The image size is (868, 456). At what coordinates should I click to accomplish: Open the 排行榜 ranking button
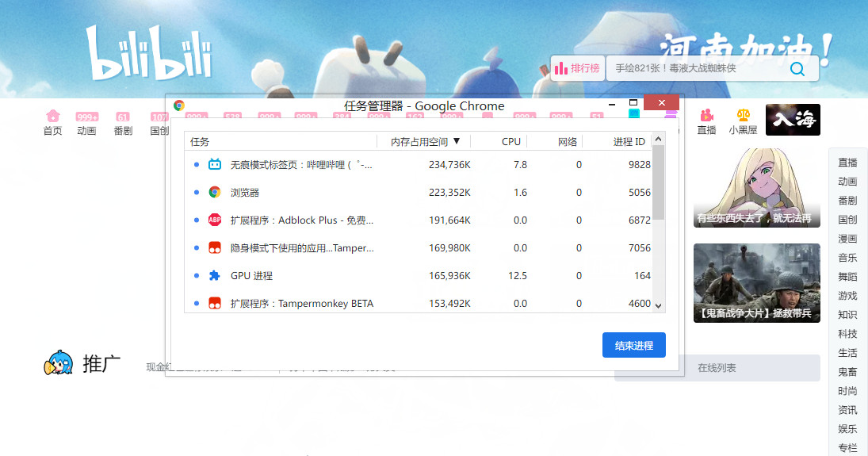pos(578,68)
